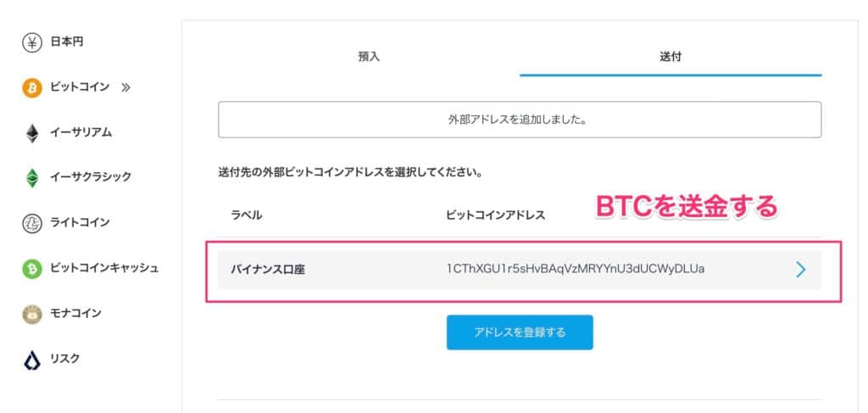Switch to the 預入 tab
This screenshot has height=413, width=868.
click(369, 57)
